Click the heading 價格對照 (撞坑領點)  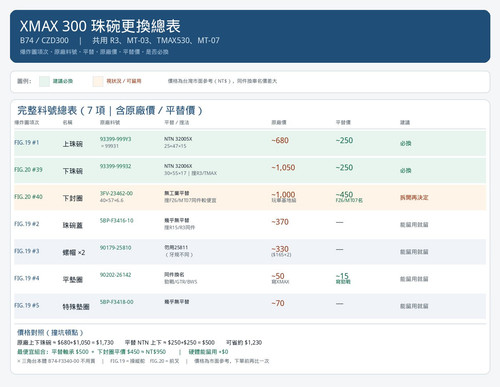[50, 332]
